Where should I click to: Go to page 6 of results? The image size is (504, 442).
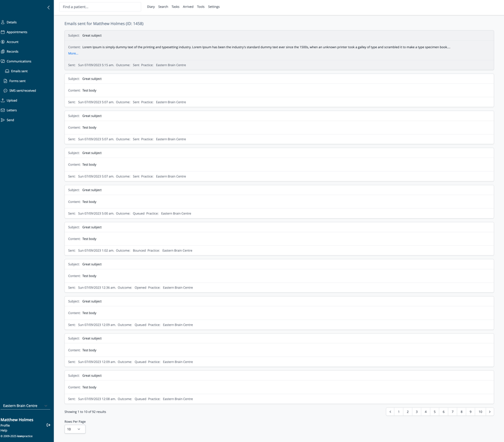coord(444,412)
